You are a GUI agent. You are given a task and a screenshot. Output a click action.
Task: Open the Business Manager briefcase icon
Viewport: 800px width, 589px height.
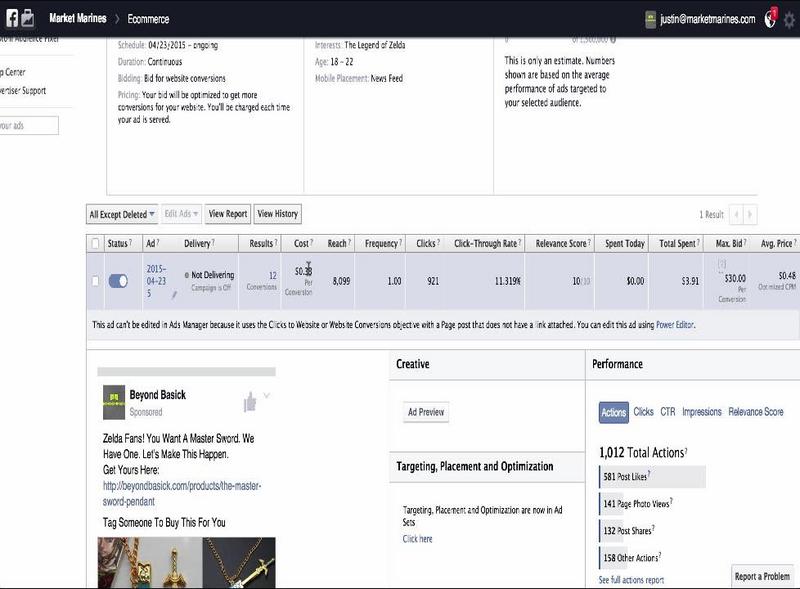coord(28,18)
